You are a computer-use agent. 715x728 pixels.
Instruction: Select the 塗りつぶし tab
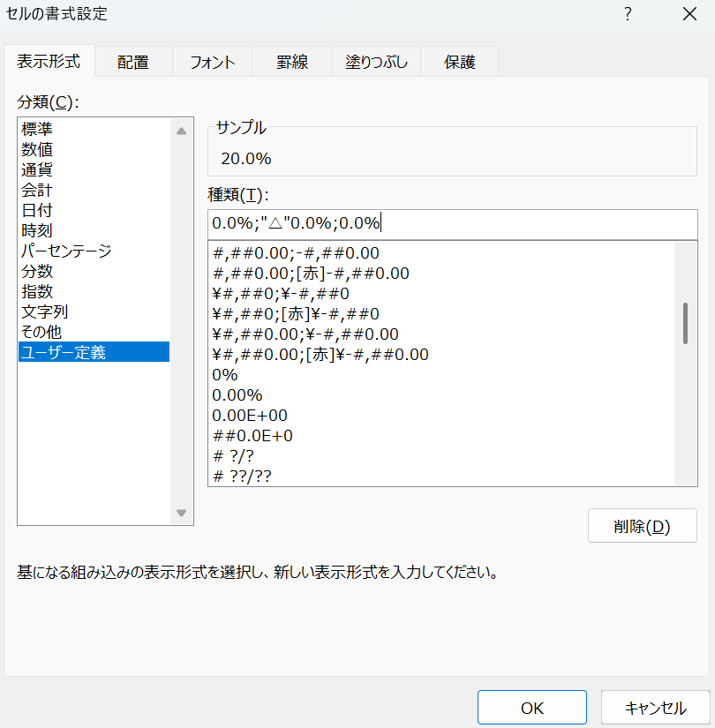coord(376,62)
